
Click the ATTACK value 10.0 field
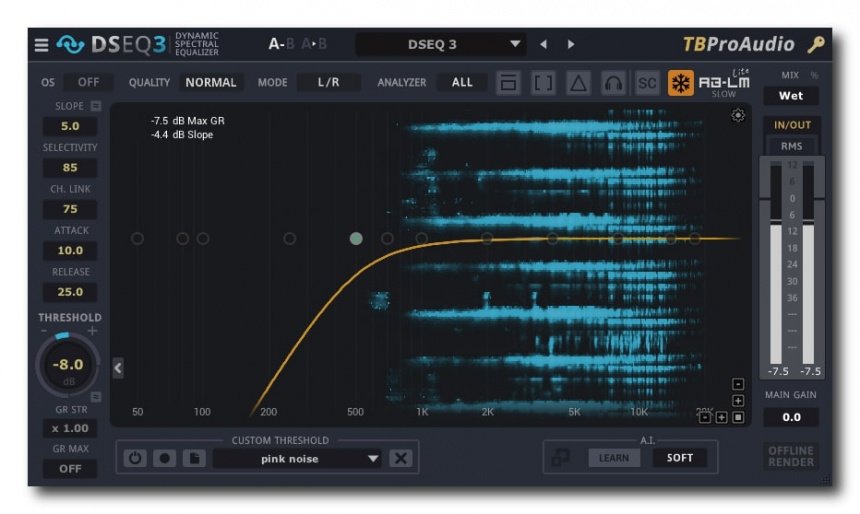pyautogui.click(x=70, y=251)
